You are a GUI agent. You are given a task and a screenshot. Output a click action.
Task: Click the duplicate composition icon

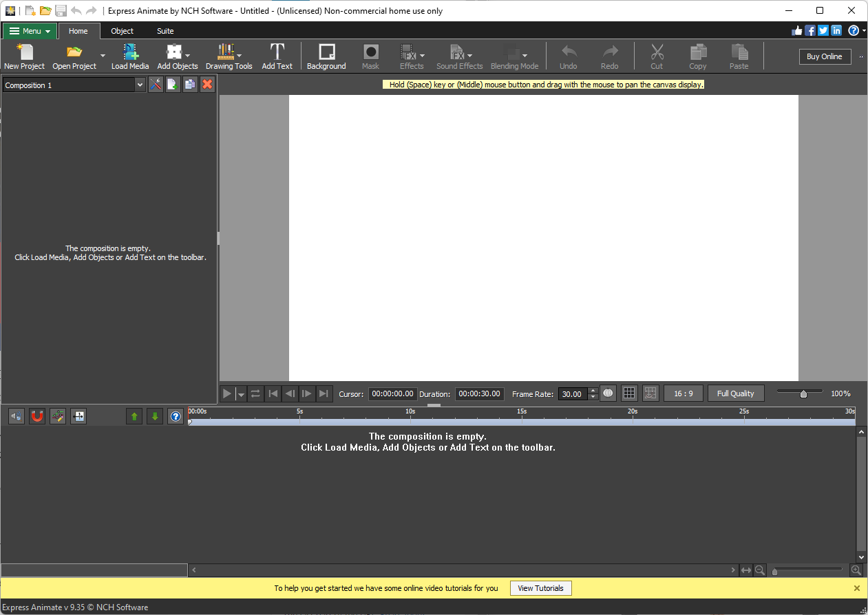pos(190,85)
